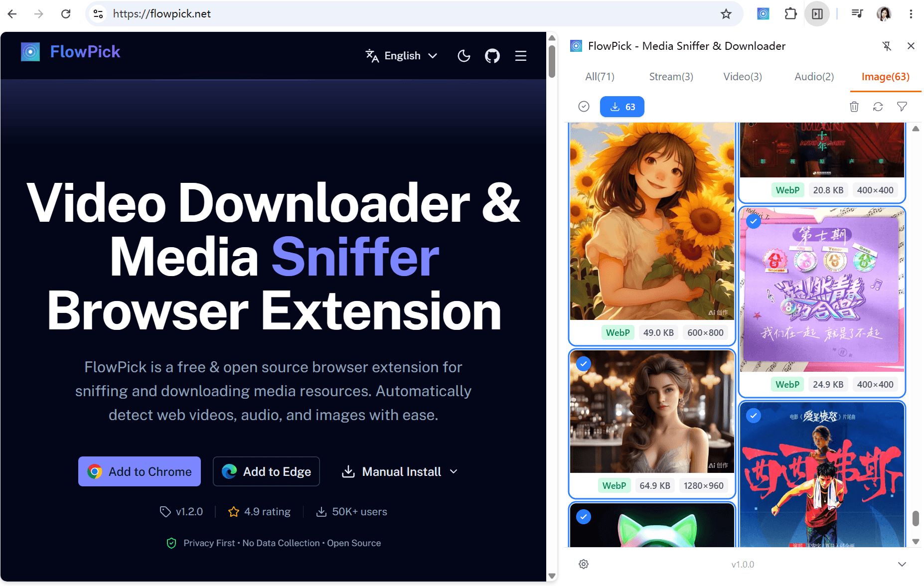Open the red anniversary poster thumbnail
This screenshot has height=586, width=924.
[822, 150]
